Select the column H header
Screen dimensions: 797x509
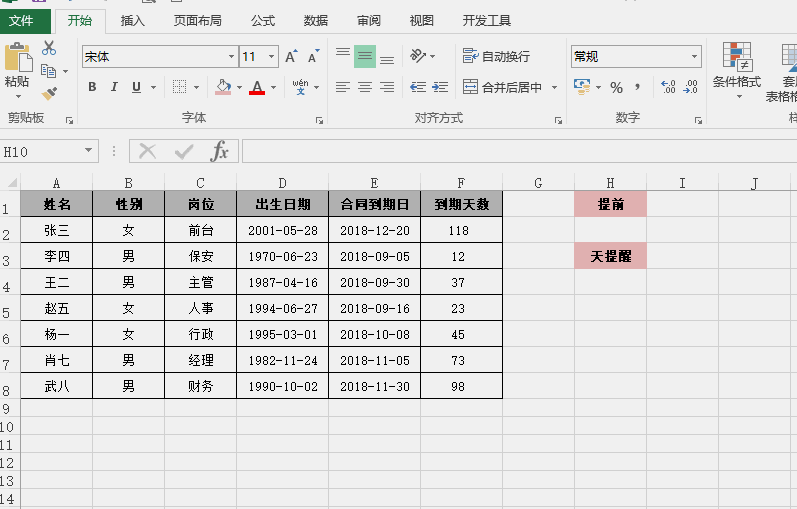[x=610, y=183]
